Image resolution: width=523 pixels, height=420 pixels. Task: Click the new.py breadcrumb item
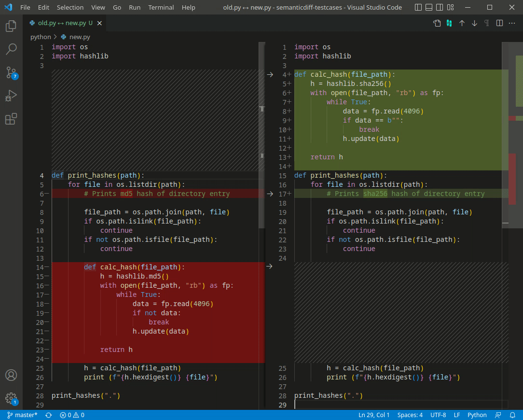coord(76,37)
